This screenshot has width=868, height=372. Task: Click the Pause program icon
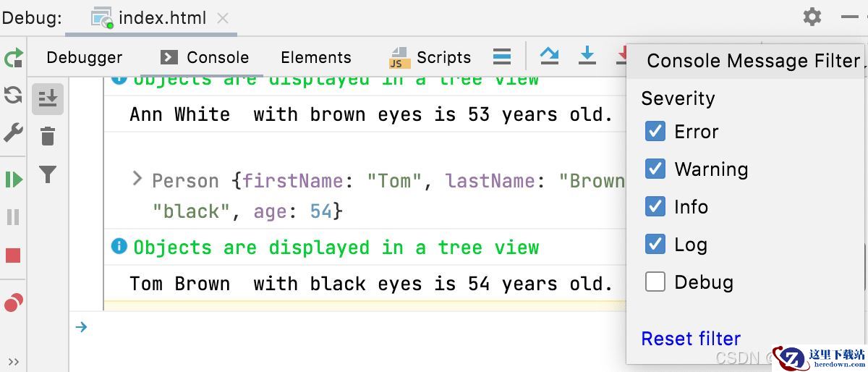pyautogui.click(x=13, y=217)
